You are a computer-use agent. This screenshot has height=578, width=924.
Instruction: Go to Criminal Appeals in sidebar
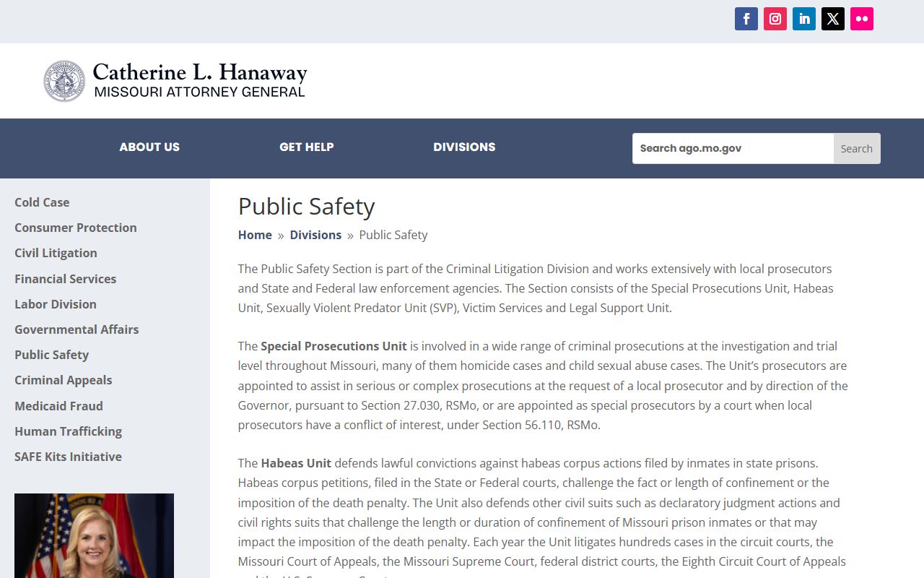click(64, 380)
